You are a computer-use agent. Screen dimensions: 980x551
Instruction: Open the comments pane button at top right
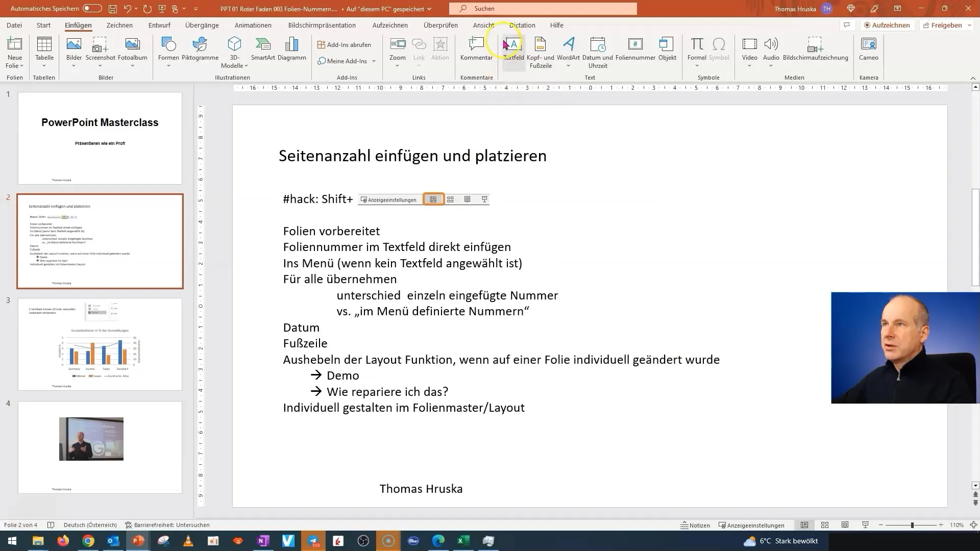pos(847,25)
